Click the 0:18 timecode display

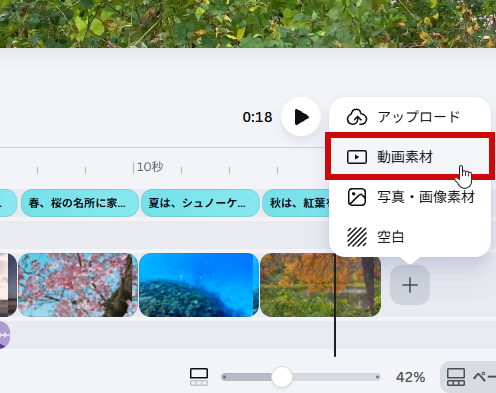coord(257,117)
